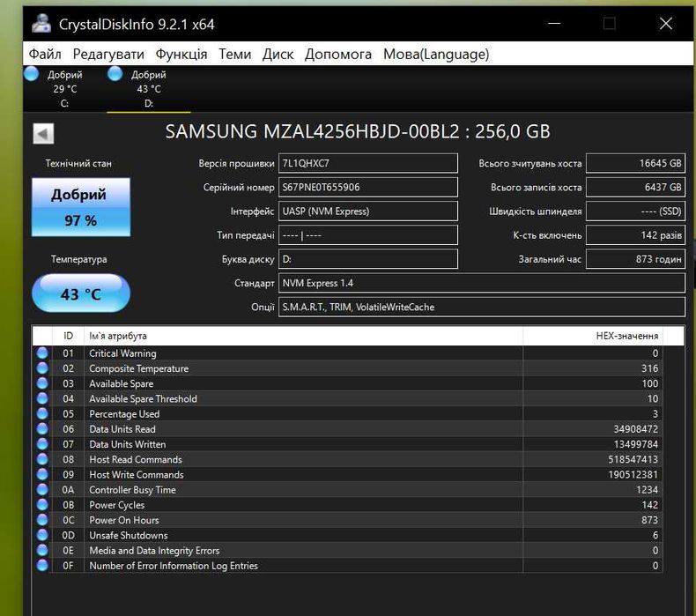Click status orb for Critical Warning row

click(42, 353)
